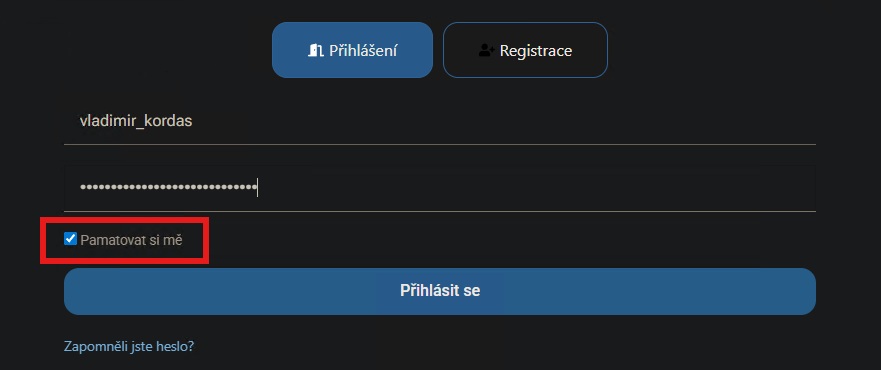Submit with the Přihlásit se button
Image resolution: width=881 pixels, height=370 pixels.
click(440, 291)
